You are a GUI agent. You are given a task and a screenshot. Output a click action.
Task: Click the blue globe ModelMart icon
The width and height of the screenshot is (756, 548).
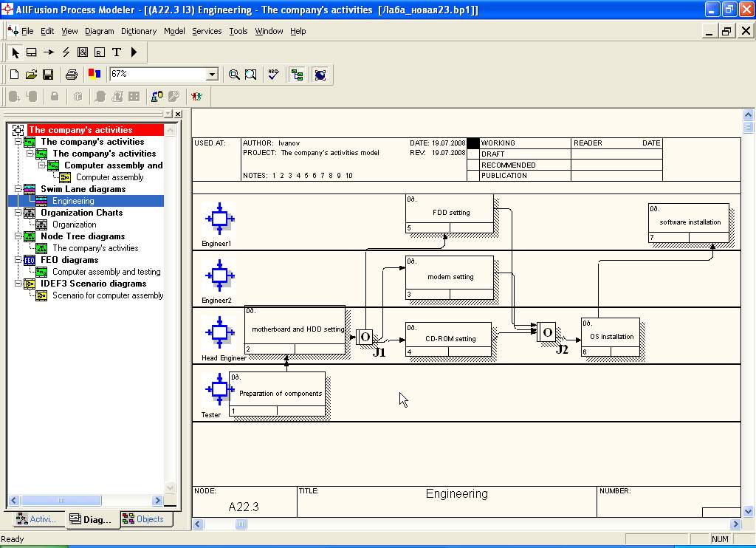[320, 75]
